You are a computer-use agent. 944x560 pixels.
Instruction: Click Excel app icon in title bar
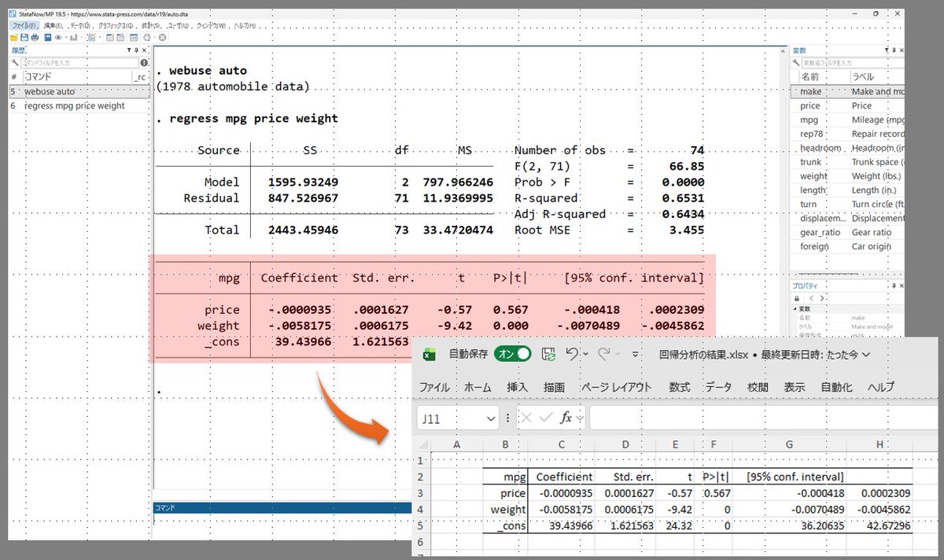coord(430,355)
